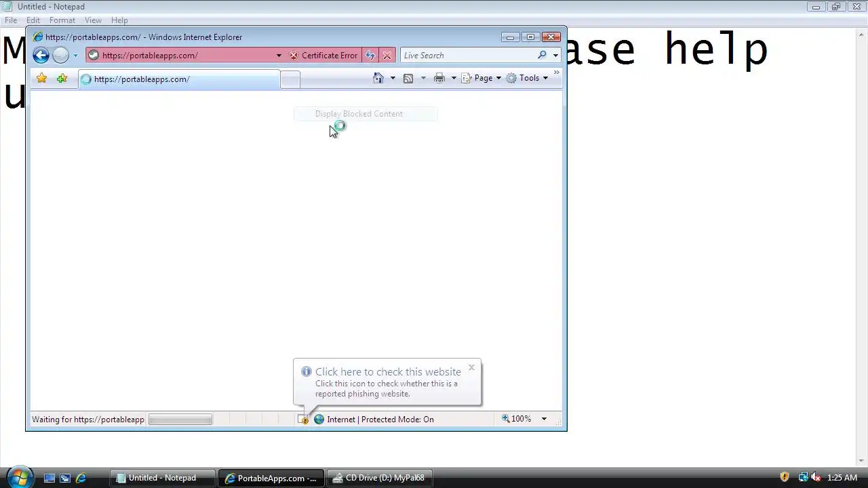Open Notepad File menu
This screenshot has height=488, width=868.
click(11, 20)
